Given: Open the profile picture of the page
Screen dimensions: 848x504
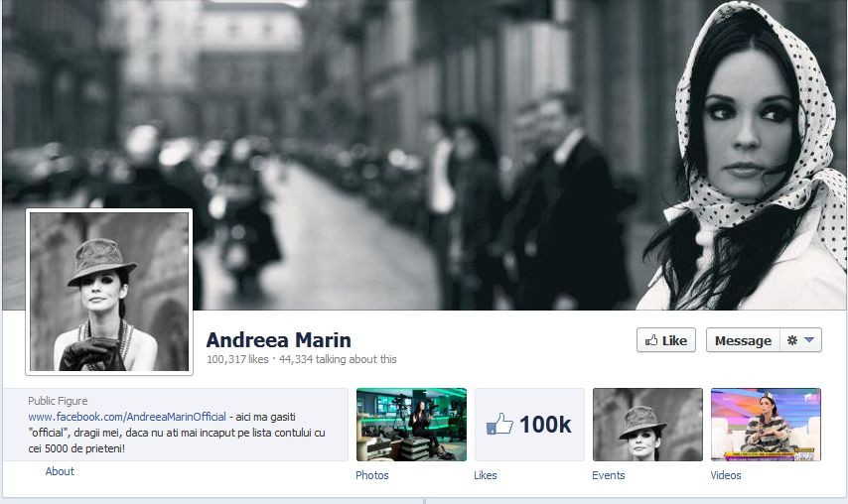Looking at the screenshot, I should (x=109, y=292).
